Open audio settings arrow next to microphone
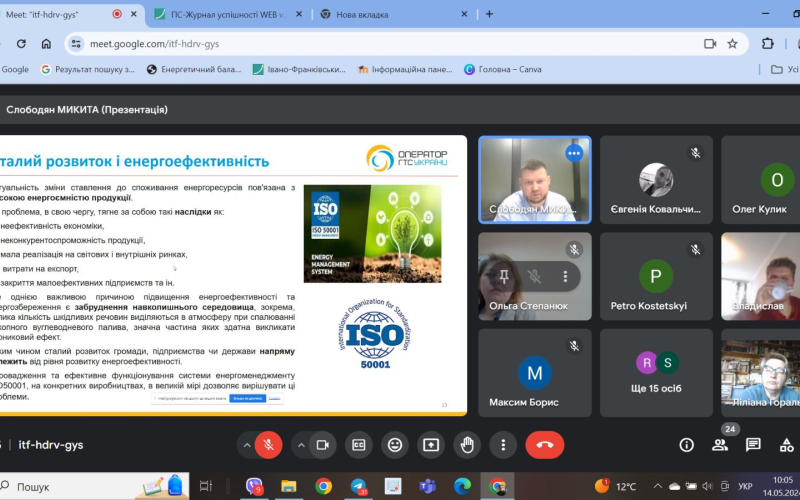This screenshot has height=500, width=800. [247, 445]
